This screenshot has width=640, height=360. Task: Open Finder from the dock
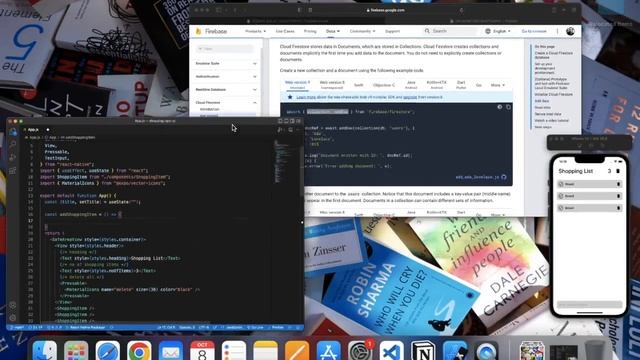(44, 351)
